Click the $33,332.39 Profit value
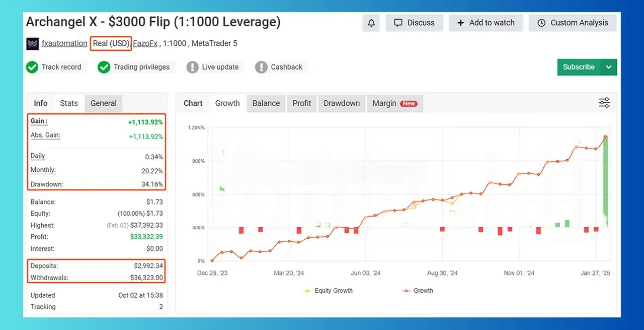644x330 pixels. pos(146,237)
